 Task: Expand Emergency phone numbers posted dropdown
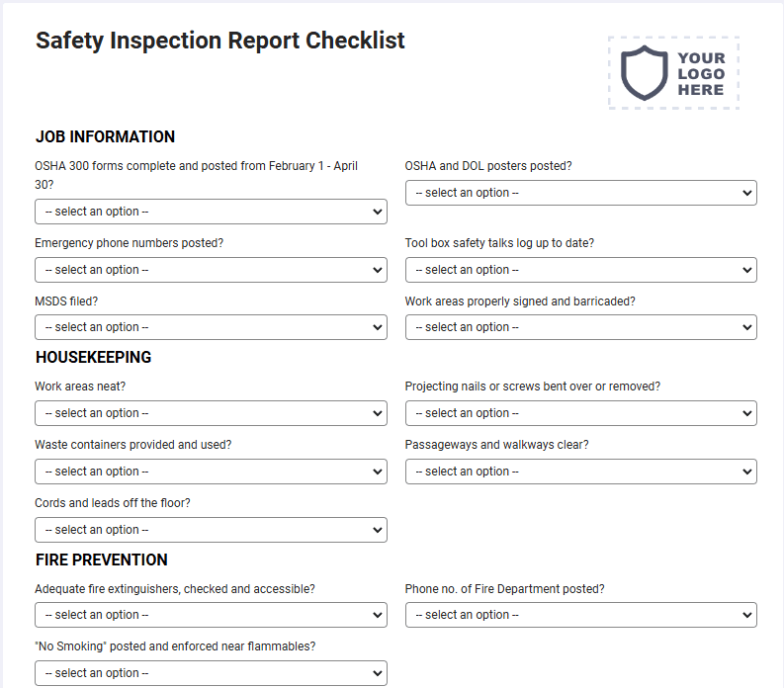[x=211, y=270]
